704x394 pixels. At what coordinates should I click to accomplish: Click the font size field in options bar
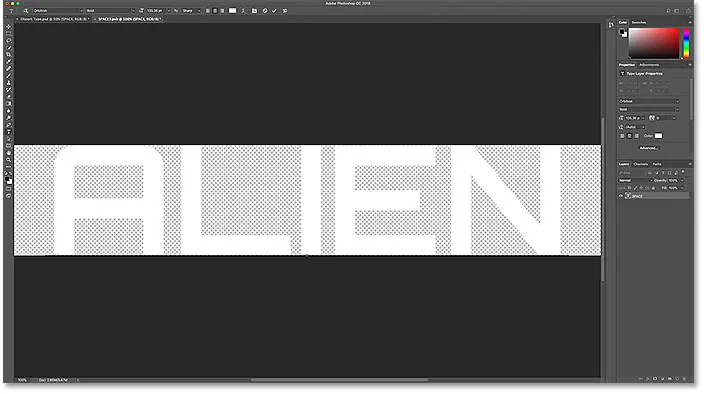(156, 11)
